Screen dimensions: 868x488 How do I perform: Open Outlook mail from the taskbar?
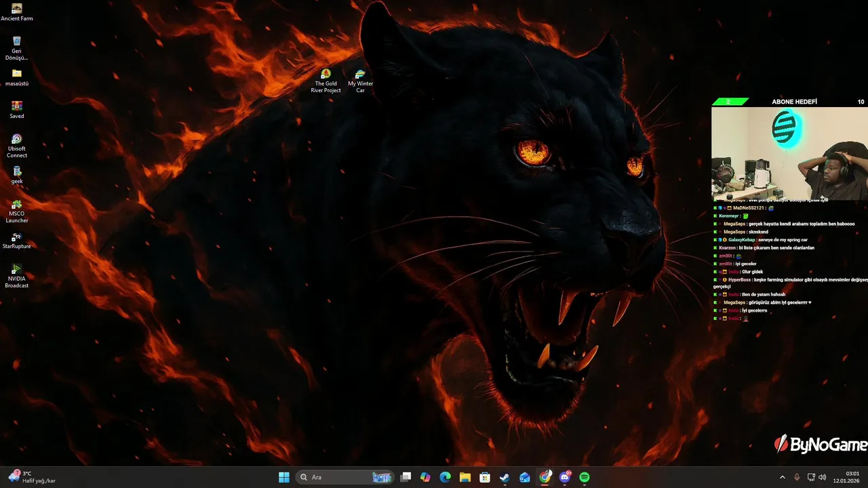click(525, 477)
